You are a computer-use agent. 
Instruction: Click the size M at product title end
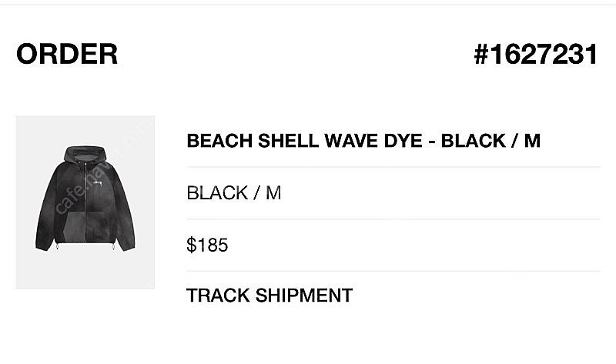(532, 142)
